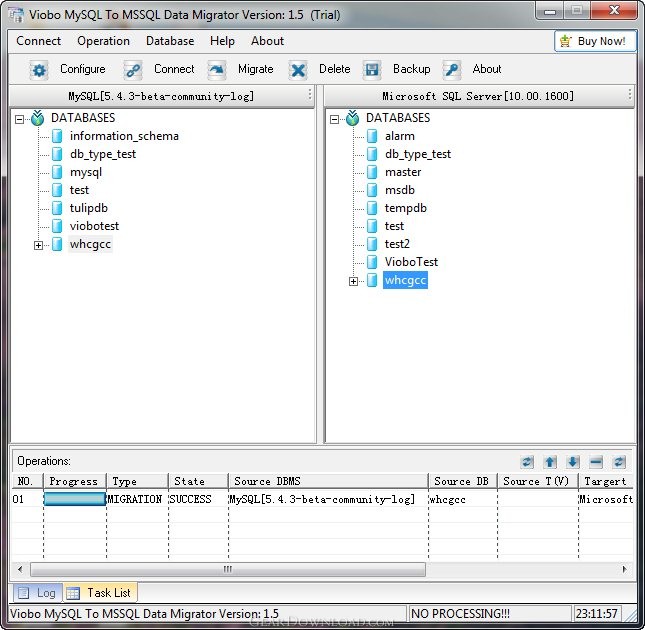Collapse the SQL Server DATABASES tree node

[x=334, y=120]
